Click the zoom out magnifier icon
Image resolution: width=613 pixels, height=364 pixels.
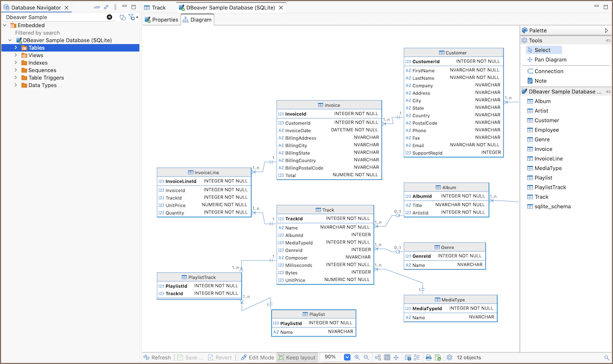pos(366,357)
